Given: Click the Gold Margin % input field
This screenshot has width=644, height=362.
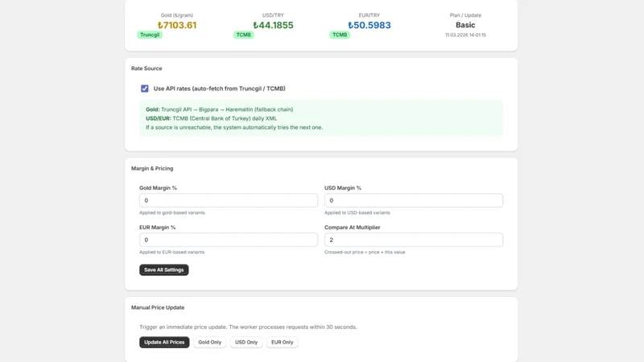Looking at the screenshot, I should (x=229, y=200).
